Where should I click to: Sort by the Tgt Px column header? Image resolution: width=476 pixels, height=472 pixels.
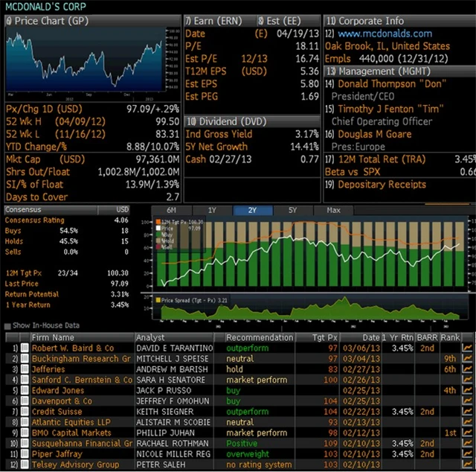pos(325,337)
